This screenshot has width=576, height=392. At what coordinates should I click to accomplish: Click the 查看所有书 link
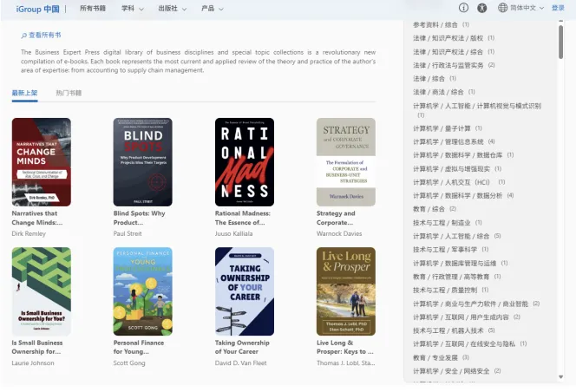pyautogui.click(x=45, y=36)
